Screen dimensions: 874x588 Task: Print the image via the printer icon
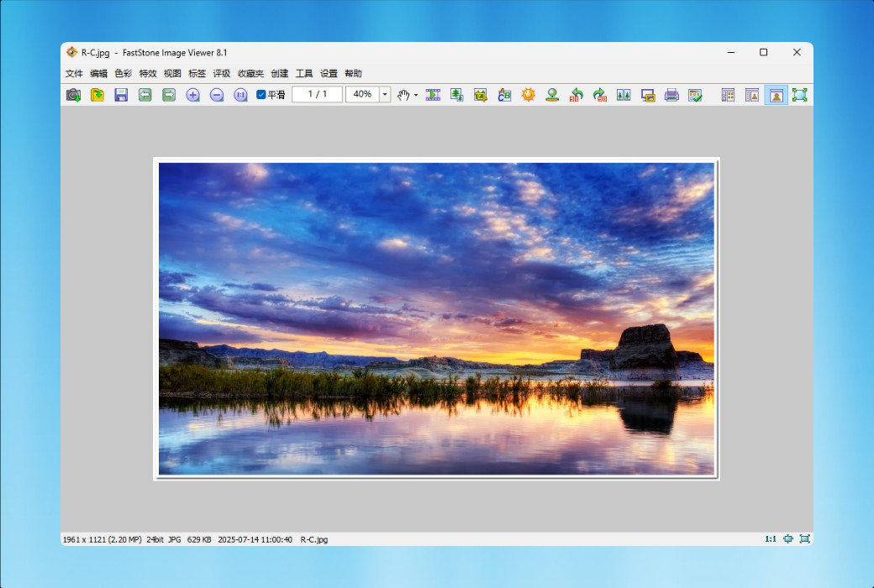pos(671,95)
